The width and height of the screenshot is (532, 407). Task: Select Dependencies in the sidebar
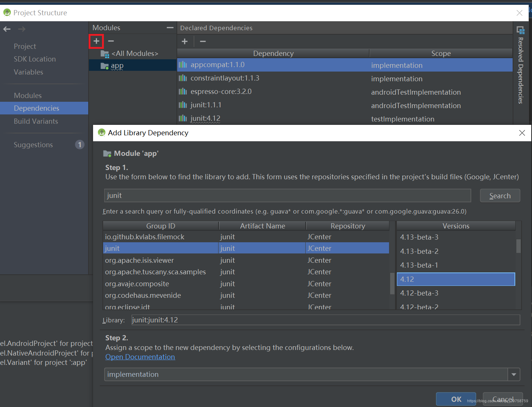click(x=44, y=108)
